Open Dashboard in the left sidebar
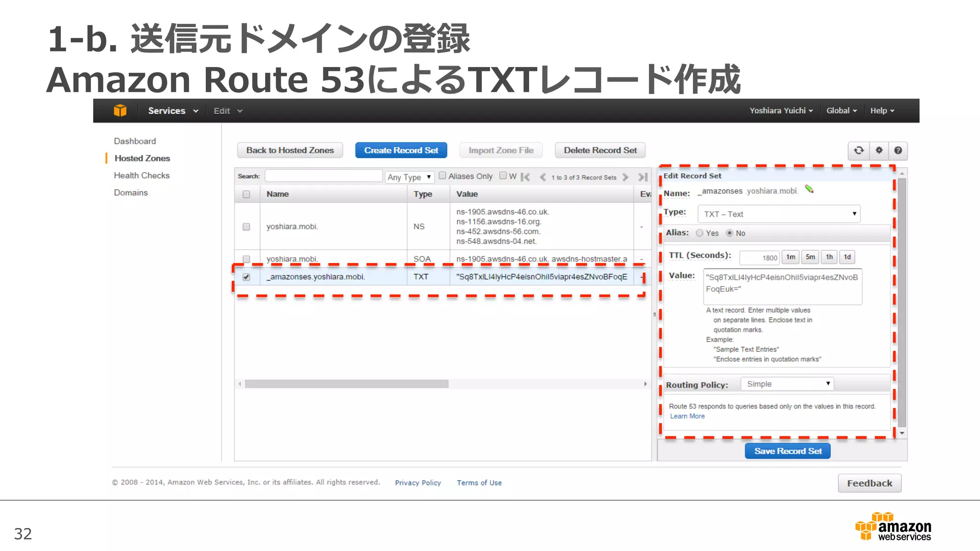Image resolution: width=980 pixels, height=551 pixels. (135, 141)
